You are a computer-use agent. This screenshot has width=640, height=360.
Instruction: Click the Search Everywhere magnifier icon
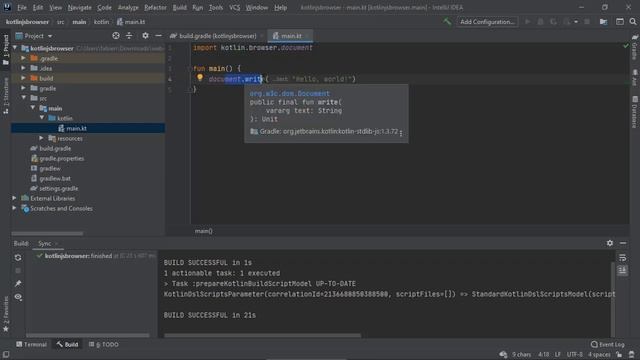(x=633, y=22)
